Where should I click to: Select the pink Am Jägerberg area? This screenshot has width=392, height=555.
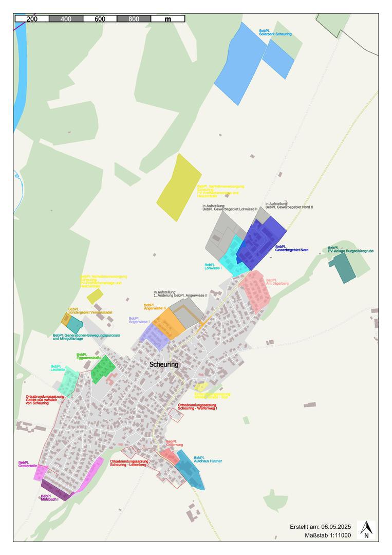255,291
